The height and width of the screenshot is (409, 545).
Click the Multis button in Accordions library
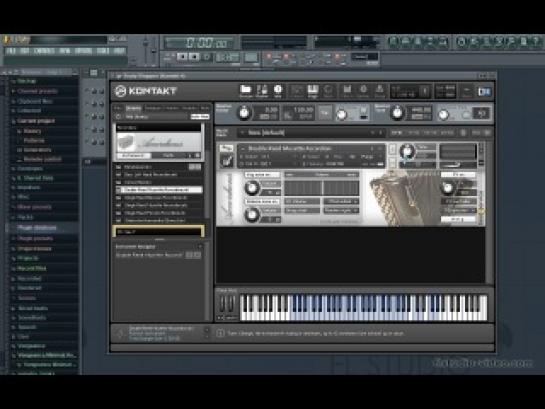(168, 155)
